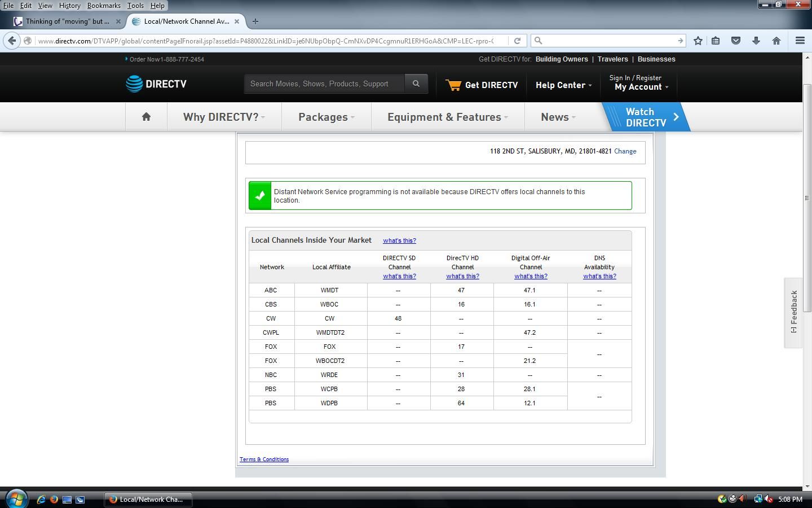Viewport: 812px width, 508px height.
Task: Close the Local/Network Channel tab
Action: tap(237, 21)
